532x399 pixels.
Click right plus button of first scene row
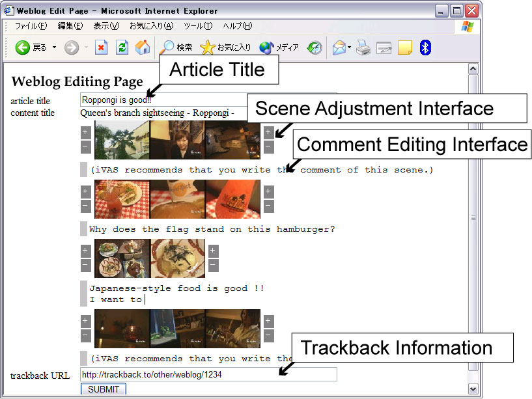point(269,132)
